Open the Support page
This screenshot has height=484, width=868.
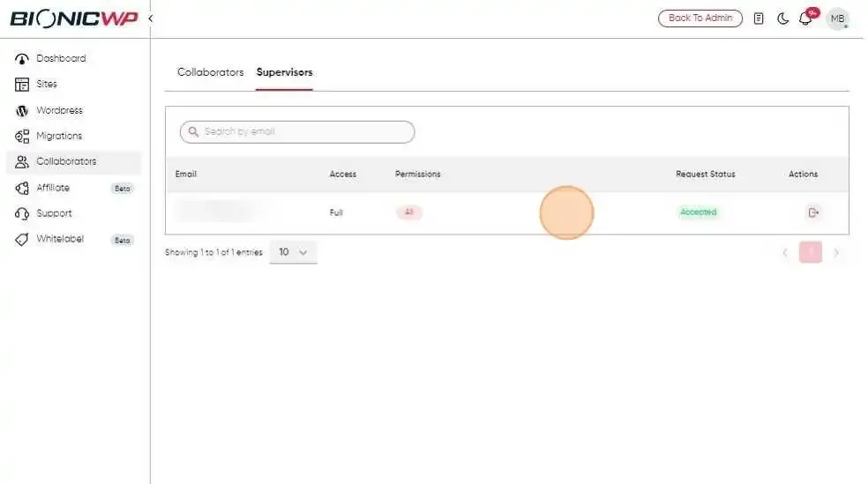point(55,213)
